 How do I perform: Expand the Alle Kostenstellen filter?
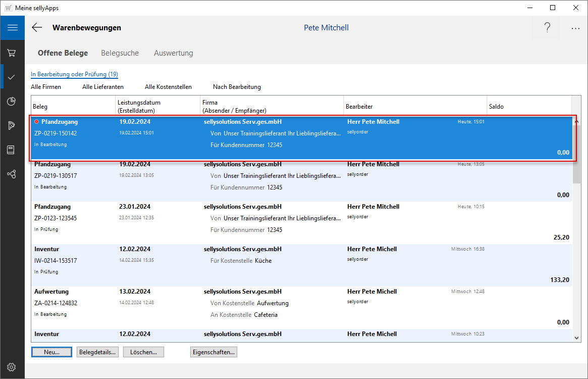(168, 87)
